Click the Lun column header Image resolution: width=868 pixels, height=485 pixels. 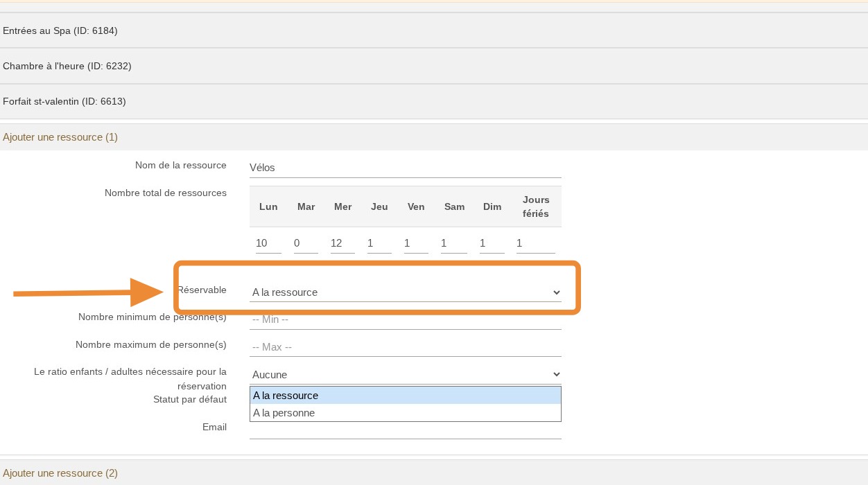click(x=268, y=206)
